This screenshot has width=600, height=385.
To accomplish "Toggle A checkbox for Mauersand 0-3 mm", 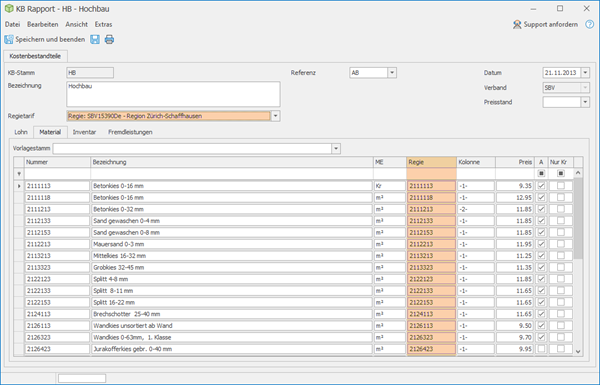I will 541,244.
